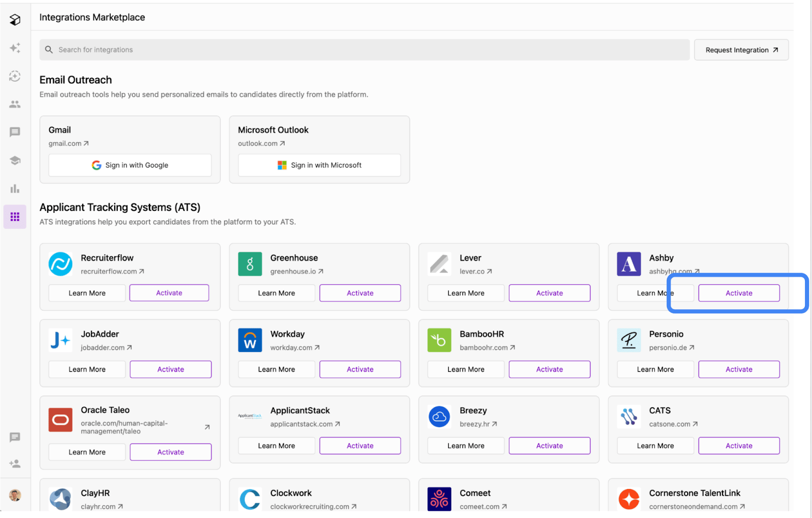Visit personio.de link
The height and width of the screenshot is (518, 812).
point(671,348)
